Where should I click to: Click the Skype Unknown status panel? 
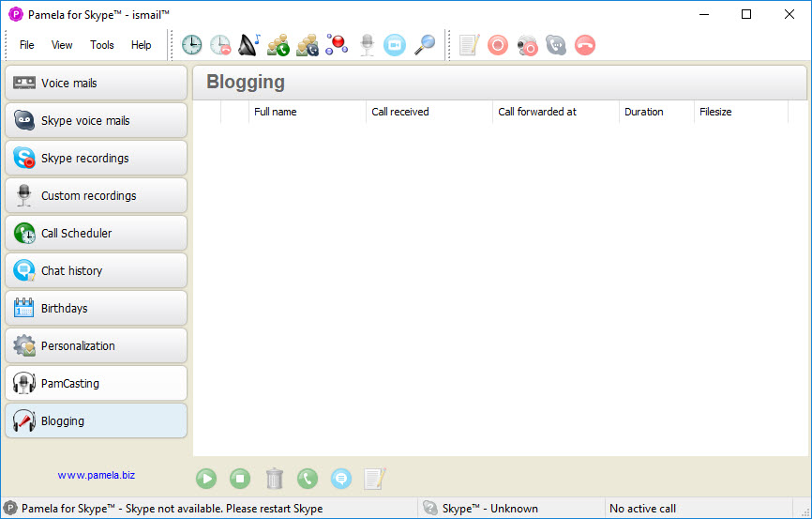pyautogui.click(x=511, y=509)
